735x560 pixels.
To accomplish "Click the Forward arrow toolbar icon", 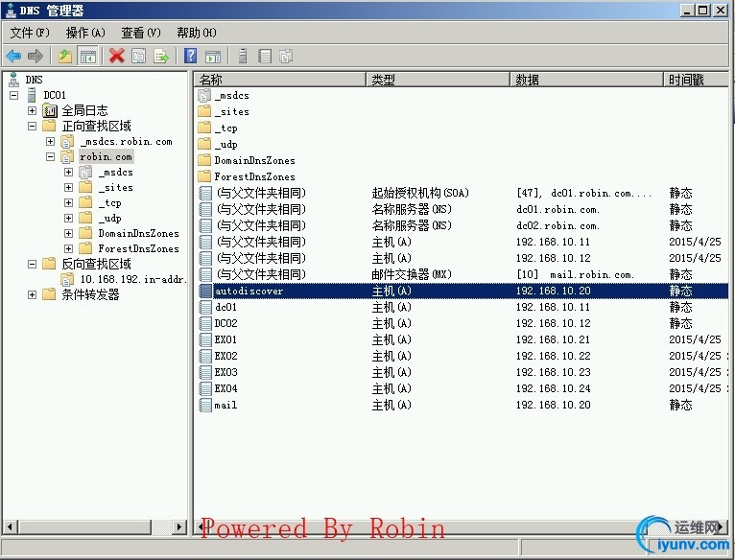I will pyautogui.click(x=36, y=57).
